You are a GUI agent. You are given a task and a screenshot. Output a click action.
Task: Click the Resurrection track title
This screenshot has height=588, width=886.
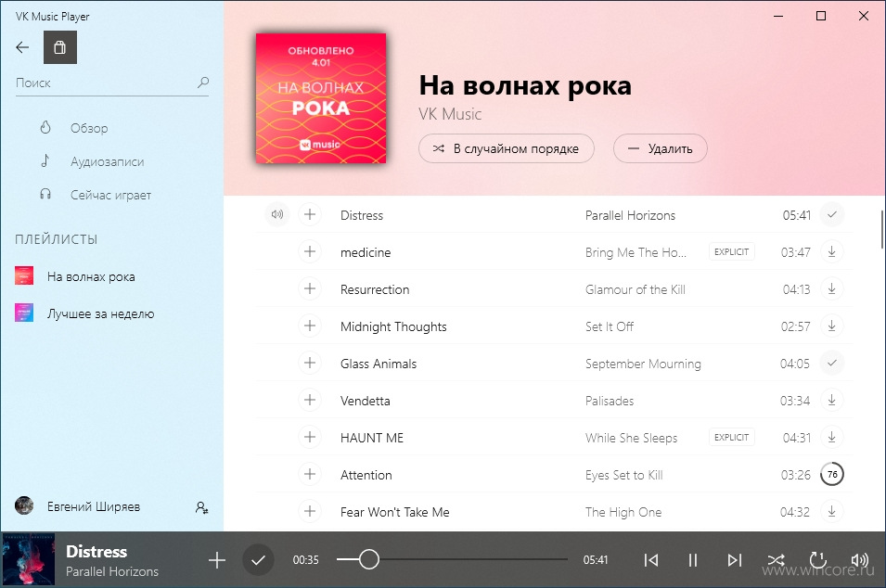[x=375, y=289]
